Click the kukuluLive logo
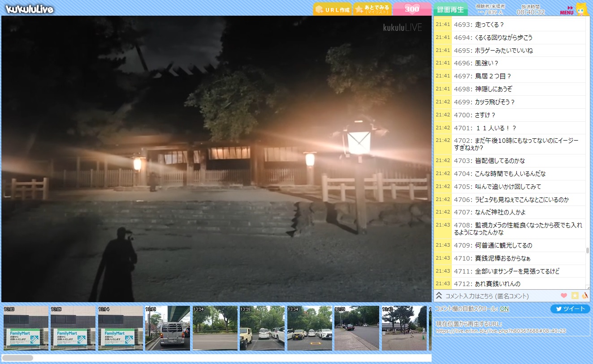593x364 pixels. point(30,9)
